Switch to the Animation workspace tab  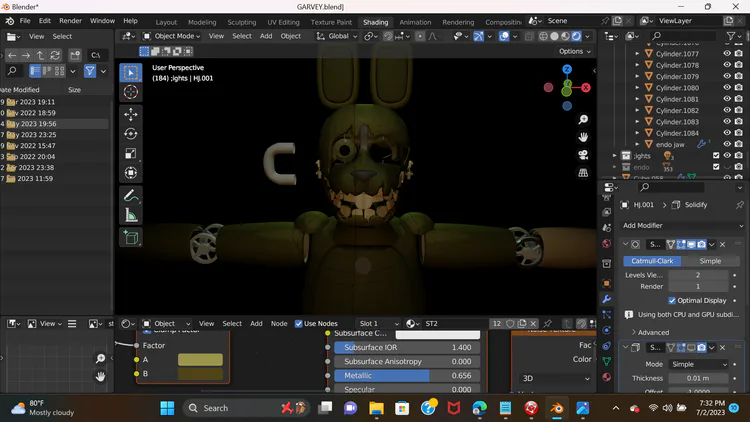click(415, 22)
